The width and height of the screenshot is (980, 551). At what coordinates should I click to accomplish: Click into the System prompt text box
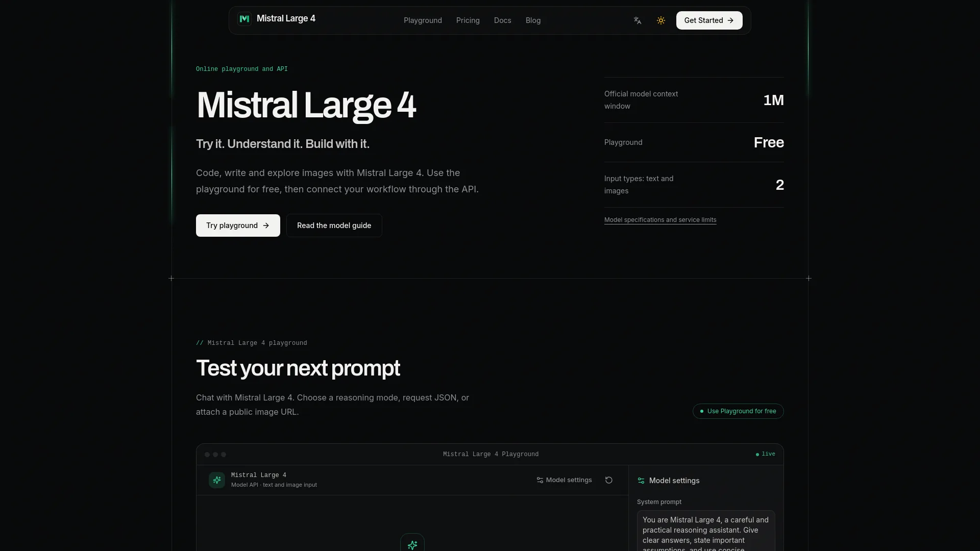click(x=706, y=531)
